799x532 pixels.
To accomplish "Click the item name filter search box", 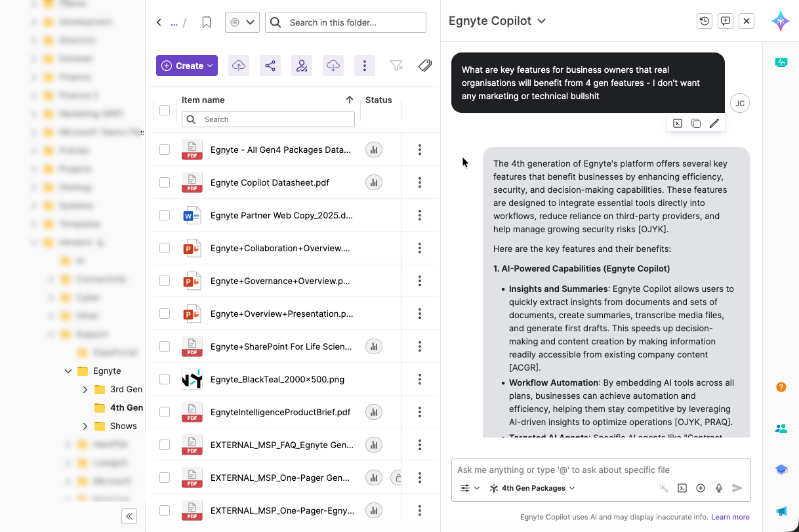I will pos(268,119).
